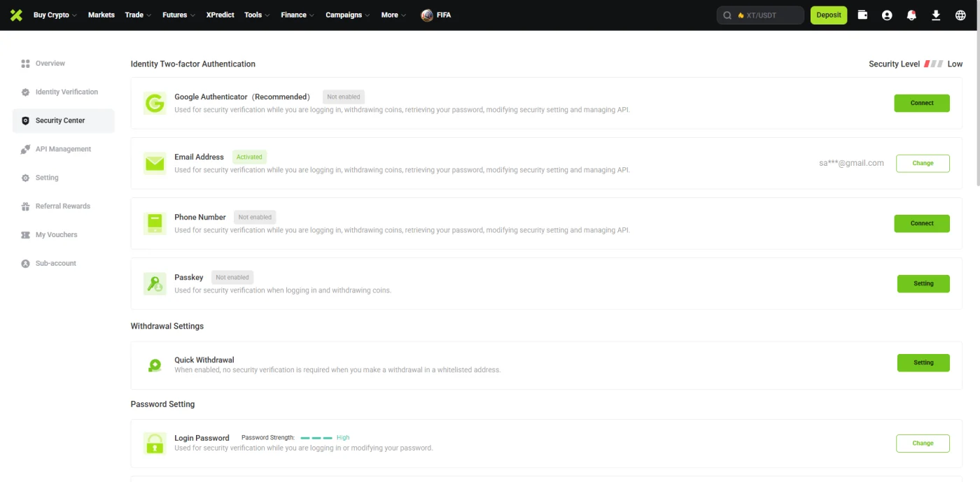980x482 pixels.
Task: Expand the More dropdown menu
Action: click(393, 15)
